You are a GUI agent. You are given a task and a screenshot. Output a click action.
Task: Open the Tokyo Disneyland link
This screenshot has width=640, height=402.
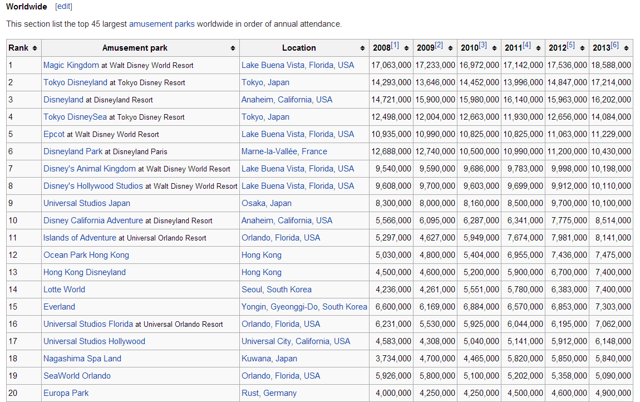(x=75, y=82)
